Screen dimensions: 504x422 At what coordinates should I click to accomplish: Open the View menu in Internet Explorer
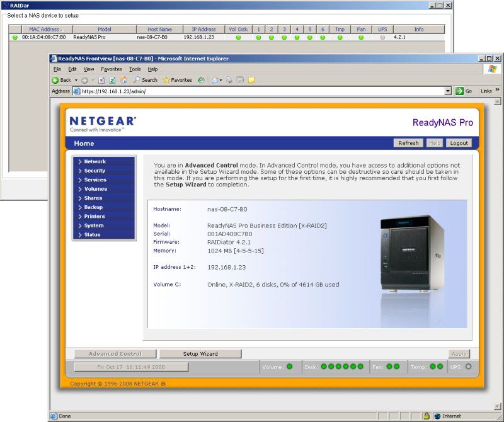tap(89, 69)
